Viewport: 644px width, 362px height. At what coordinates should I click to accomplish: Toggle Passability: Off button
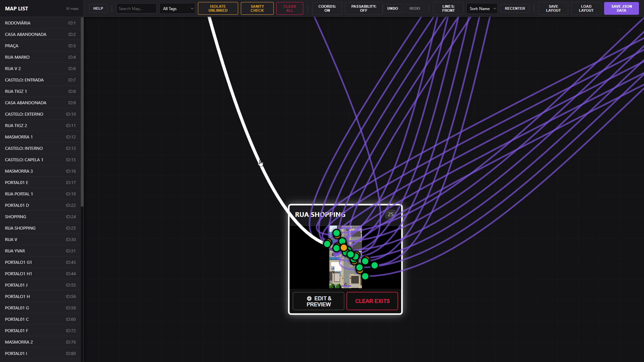click(364, 8)
